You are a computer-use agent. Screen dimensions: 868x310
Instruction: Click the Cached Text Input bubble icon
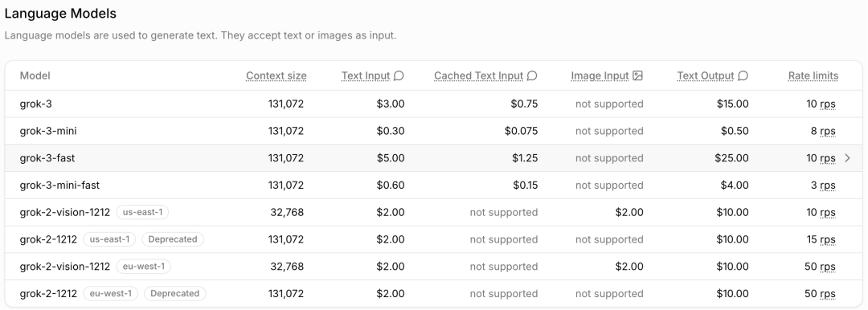(x=532, y=75)
